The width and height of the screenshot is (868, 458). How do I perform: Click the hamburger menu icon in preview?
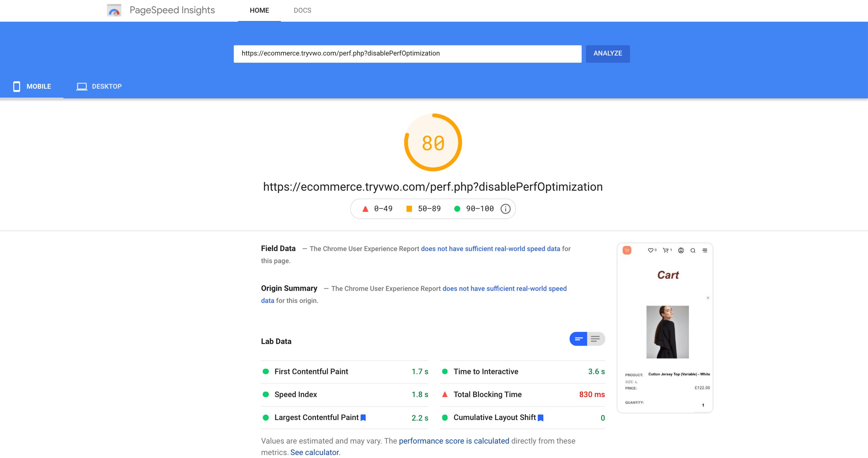pos(705,250)
